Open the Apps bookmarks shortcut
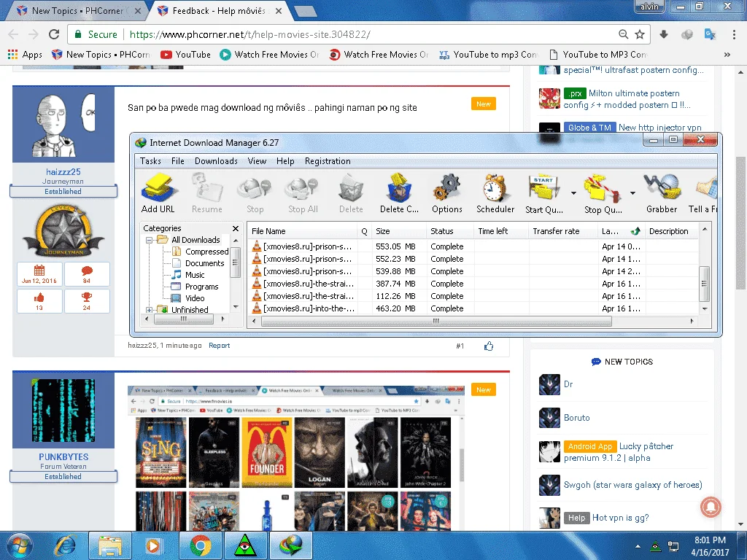 coord(26,54)
